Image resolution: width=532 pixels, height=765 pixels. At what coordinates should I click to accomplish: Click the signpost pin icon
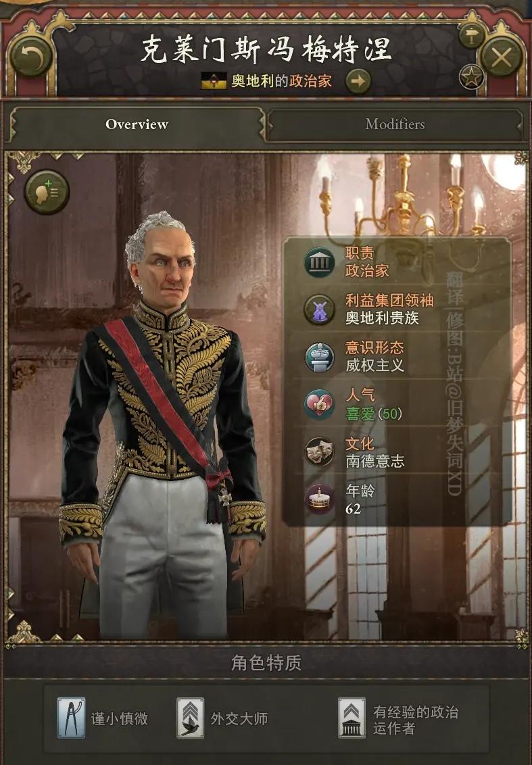[471, 36]
